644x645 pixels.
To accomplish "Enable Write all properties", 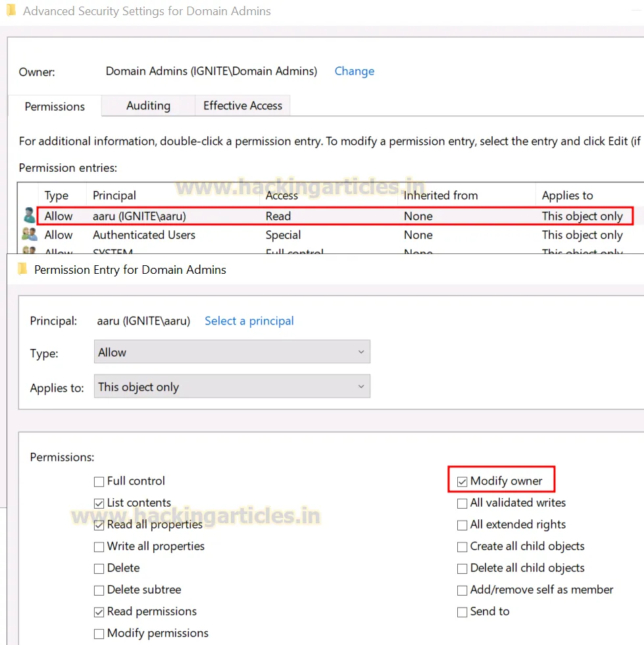I will pos(99,546).
